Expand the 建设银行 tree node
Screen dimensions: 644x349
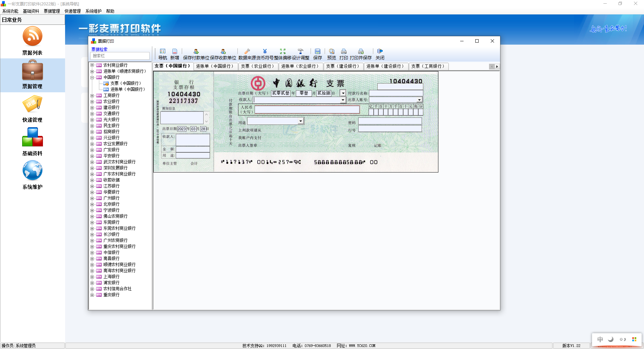pos(92,108)
